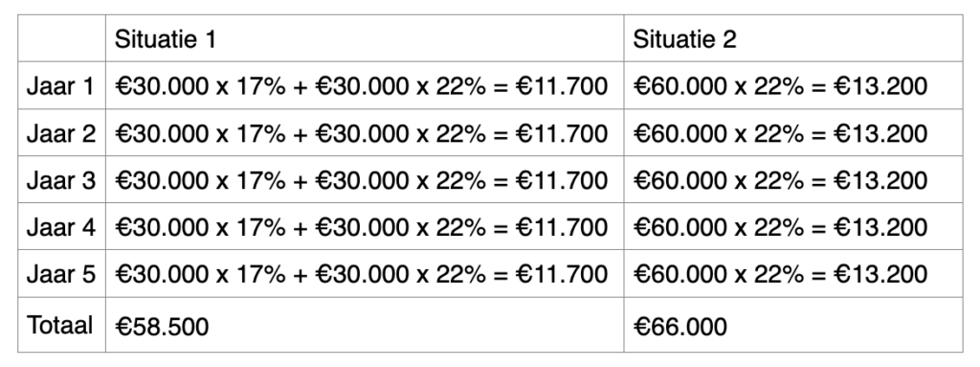This screenshot has width=980, height=367.
Task: Select Jaar 3 Situatie 1 calculation cell
Action: point(365,179)
